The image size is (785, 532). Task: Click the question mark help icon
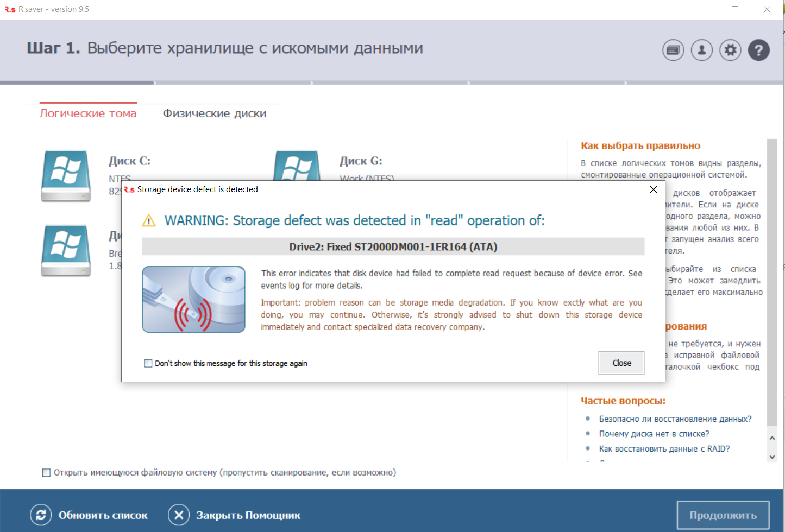pyautogui.click(x=758, y=50)
